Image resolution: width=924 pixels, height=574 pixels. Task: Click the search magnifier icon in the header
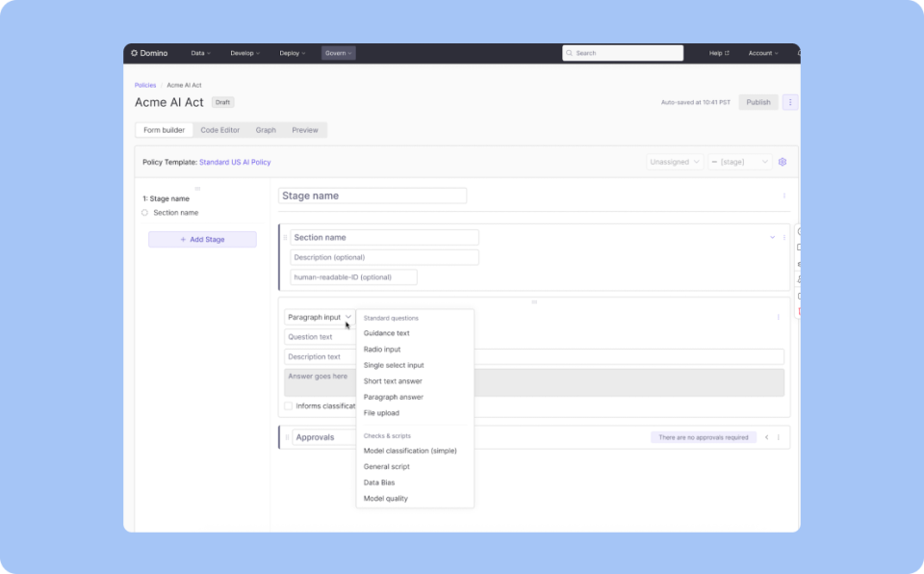(x=570, y=53)
